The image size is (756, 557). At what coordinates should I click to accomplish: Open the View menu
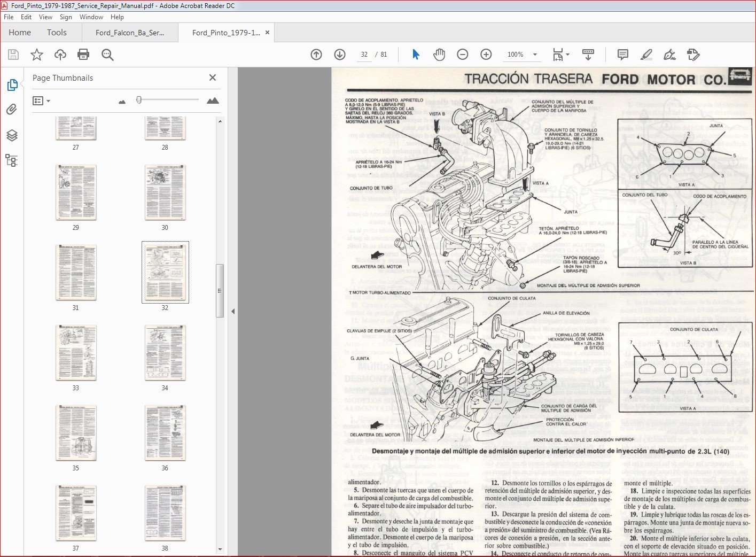point(46,17)
